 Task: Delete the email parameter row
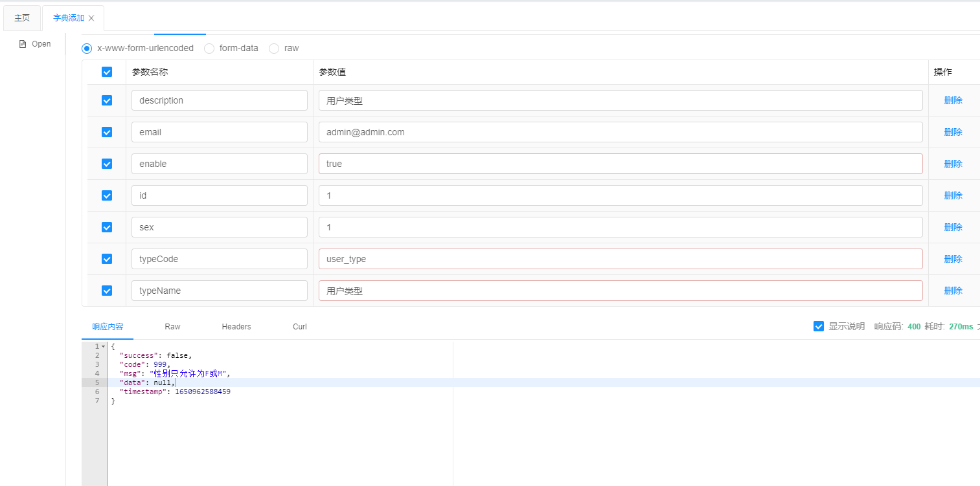tap(953, 132)
